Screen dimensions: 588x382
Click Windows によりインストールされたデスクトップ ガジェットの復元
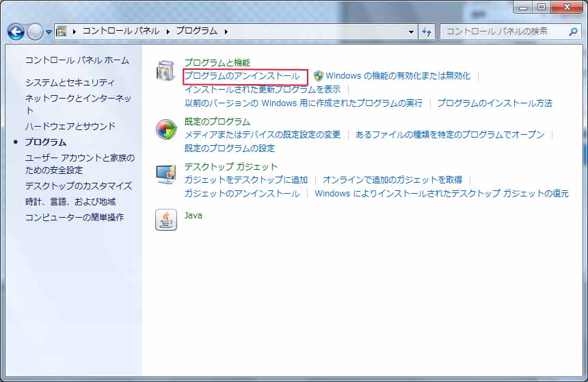(442, 194)
